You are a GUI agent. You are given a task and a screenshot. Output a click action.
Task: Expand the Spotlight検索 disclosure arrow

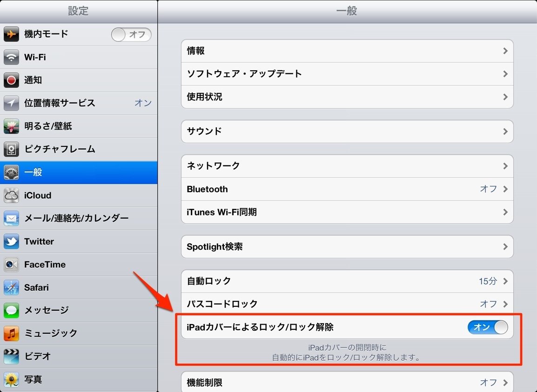505,247
